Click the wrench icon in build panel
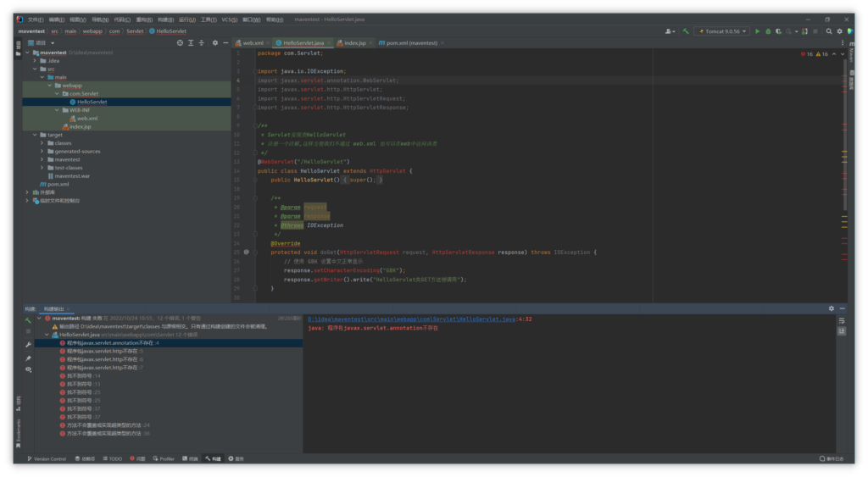Screen dimensions: 868x477 click(28, 345)
